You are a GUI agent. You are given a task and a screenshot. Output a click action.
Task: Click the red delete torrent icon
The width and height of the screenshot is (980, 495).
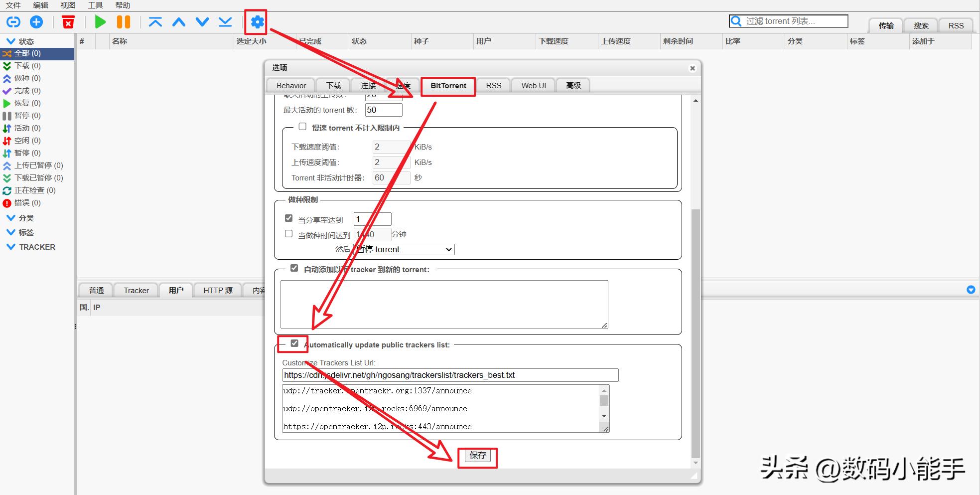pyautogui.click(x=68, y=22)
